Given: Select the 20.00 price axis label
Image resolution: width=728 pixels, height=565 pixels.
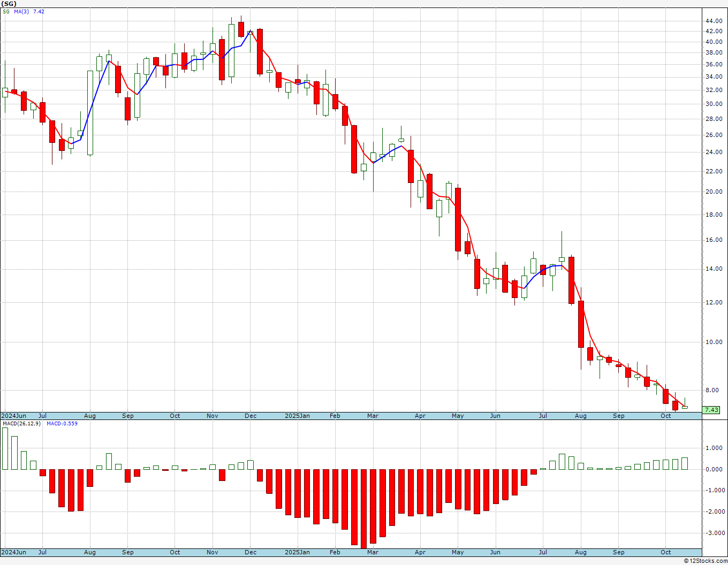Looking at the screenshot, I should coord(714,192).
